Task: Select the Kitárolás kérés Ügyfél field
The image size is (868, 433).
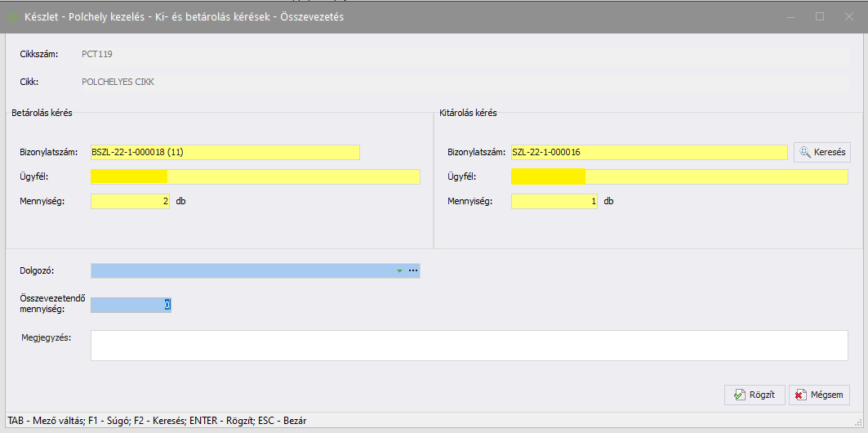Action: (x=679, y=176)
